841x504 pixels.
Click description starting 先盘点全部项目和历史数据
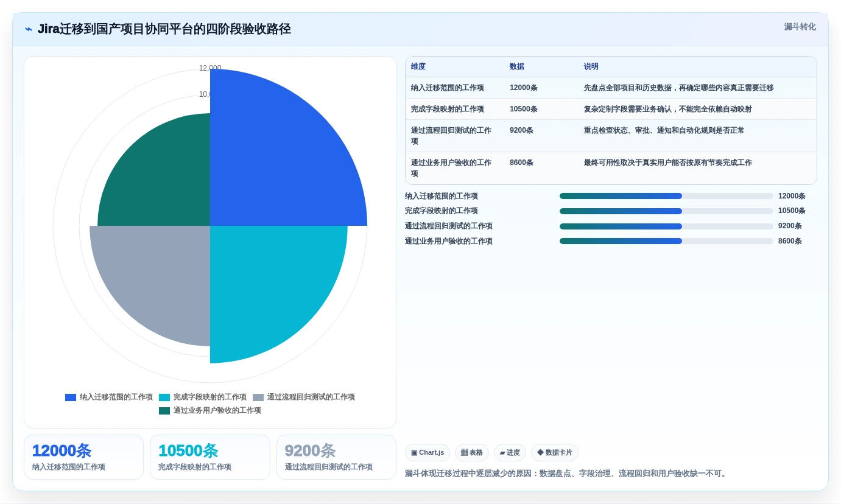[679, 88]
